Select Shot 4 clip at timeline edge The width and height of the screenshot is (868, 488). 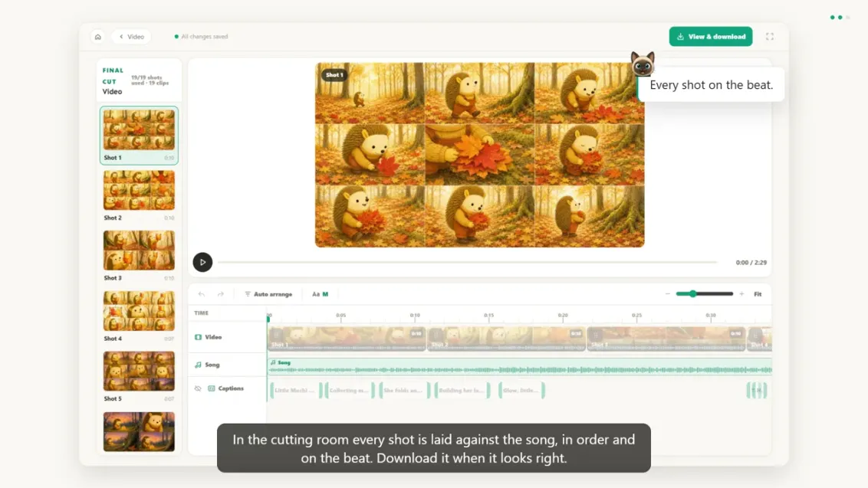coord(759,339)
